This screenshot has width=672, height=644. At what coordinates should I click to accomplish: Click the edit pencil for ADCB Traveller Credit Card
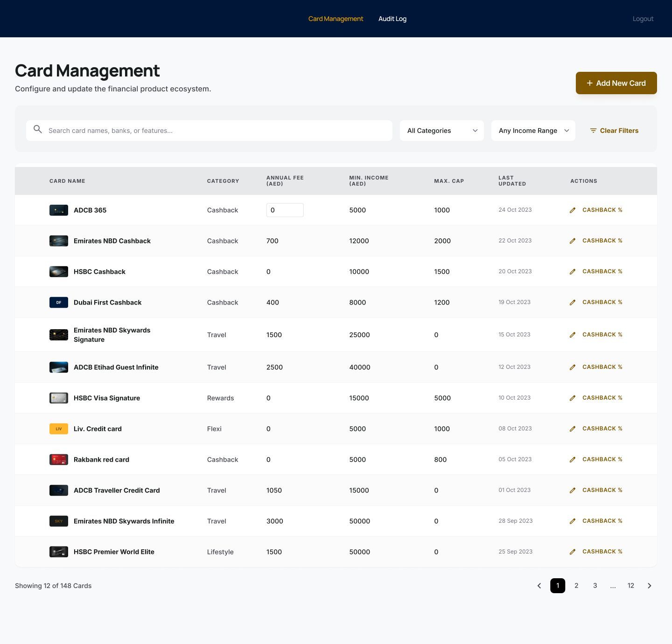[x=573, y=491]
